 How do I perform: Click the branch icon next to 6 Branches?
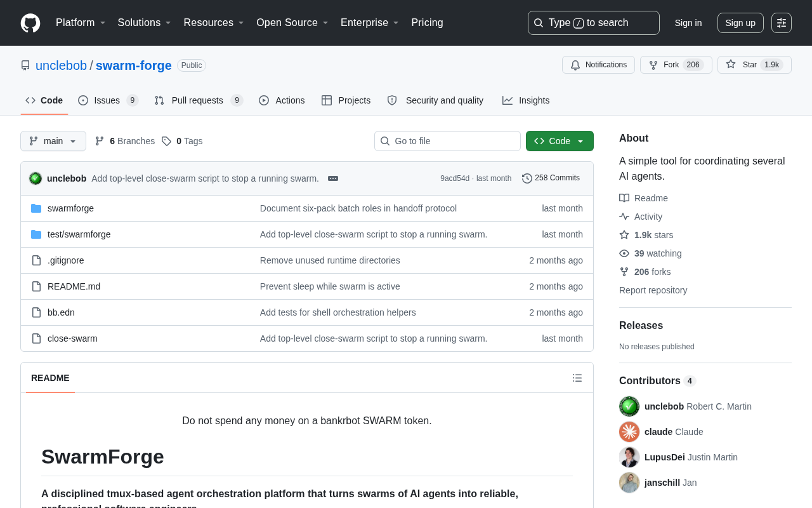(x=100, y=141)
